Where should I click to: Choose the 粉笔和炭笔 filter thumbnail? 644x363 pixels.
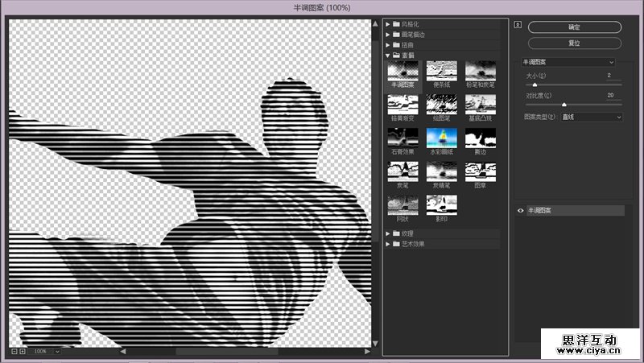pyautogui.click(x=481, y=69)
